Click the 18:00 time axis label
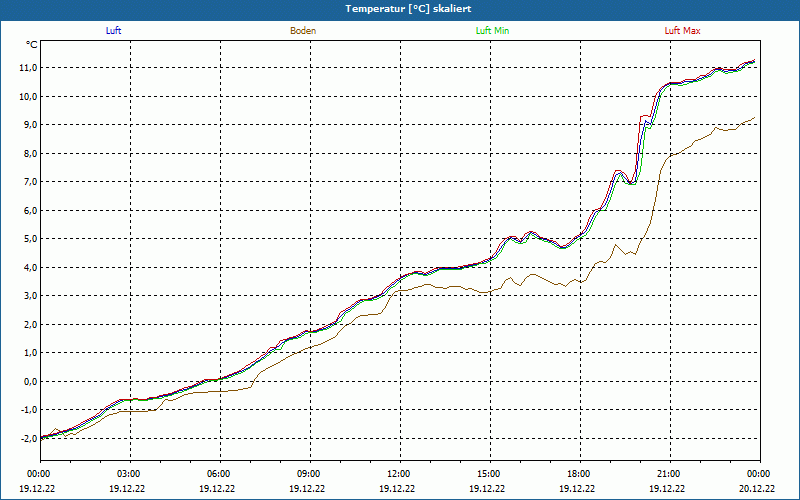 click(x=580, y=474)
